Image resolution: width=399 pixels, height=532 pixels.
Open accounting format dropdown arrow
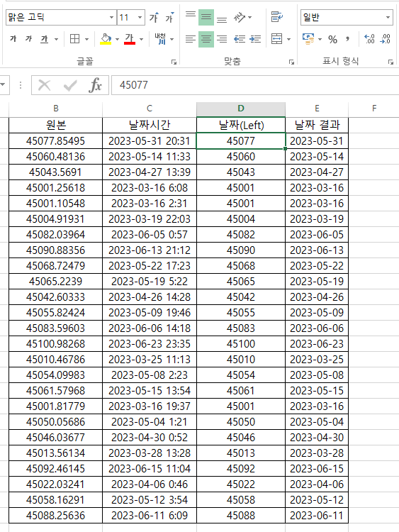320,39
